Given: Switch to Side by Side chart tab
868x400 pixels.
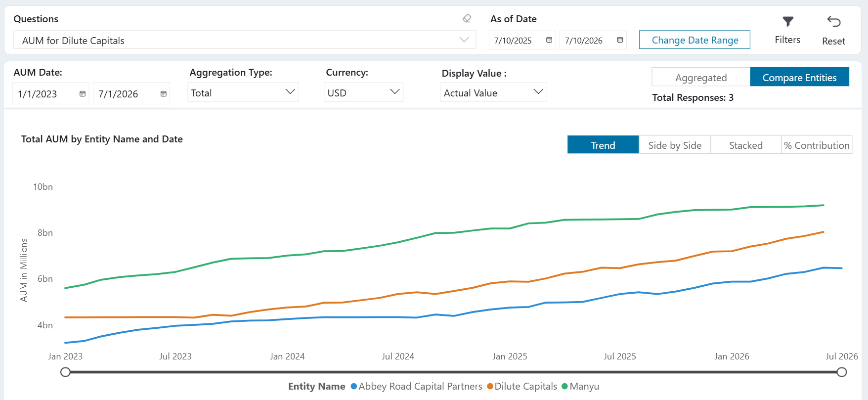Looking at the screenshot, I should (x=675, y=145).
